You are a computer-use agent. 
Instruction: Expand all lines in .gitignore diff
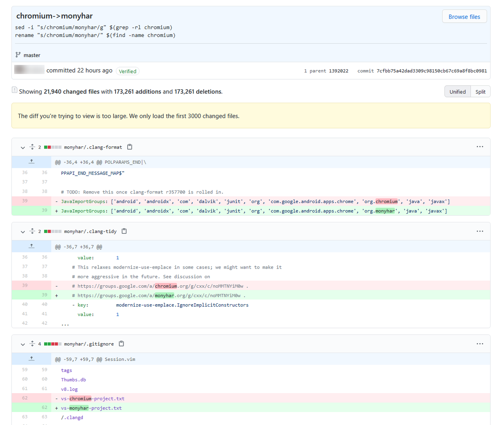[32, 344]
